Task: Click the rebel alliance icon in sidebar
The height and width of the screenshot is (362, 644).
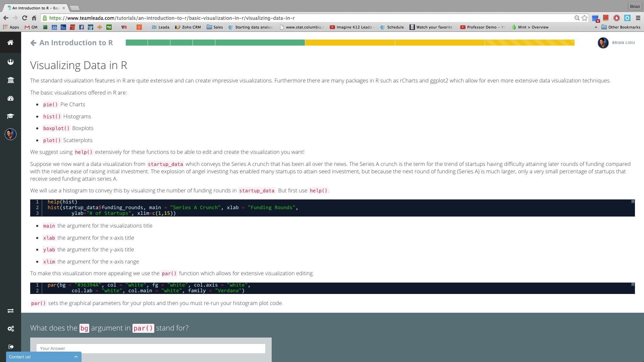Action: coord(10,62)
